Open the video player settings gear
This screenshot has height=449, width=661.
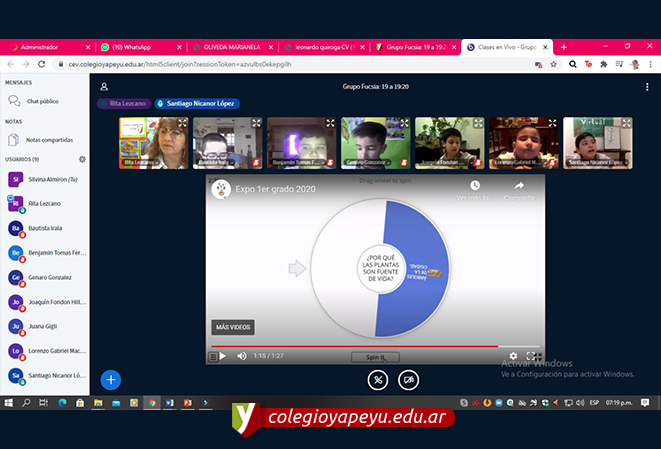513,355
